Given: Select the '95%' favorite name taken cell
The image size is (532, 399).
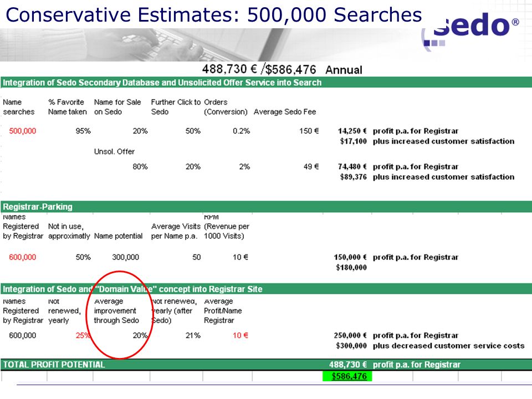Looking at the screenshot, I should [x=83, y=131].
